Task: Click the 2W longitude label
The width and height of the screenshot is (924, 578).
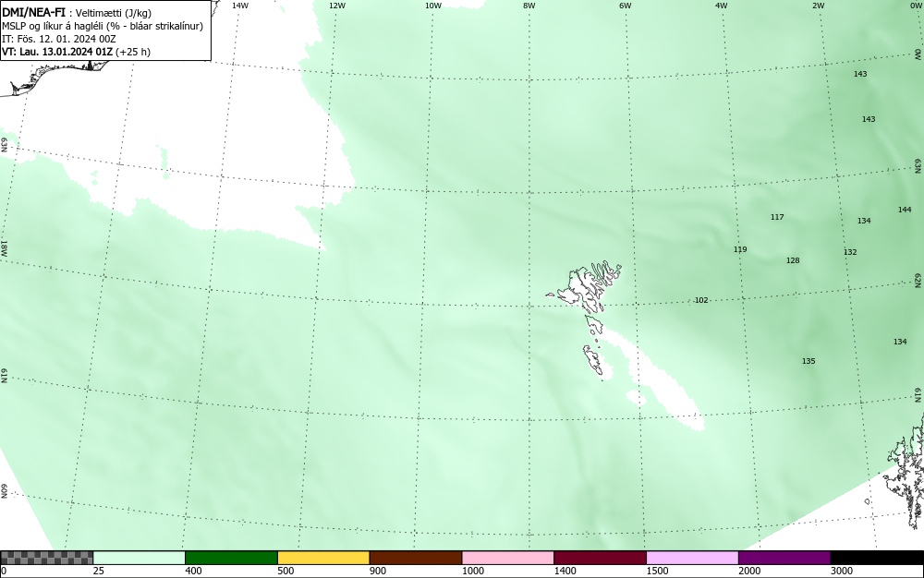Action: pyautogui.click(x=818, y=6)
